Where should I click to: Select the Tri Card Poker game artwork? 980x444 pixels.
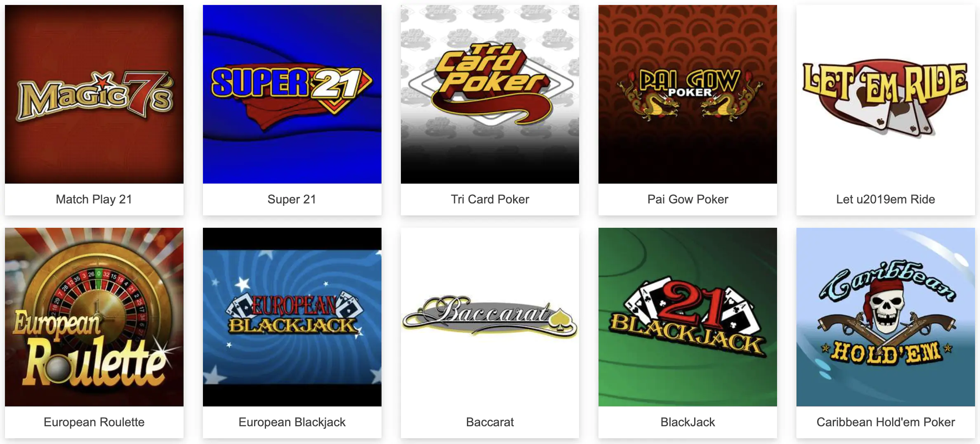(x=490, y=94)
